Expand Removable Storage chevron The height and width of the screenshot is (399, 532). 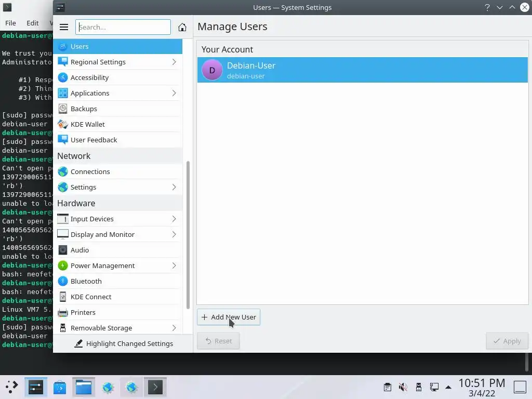click(x=174, y=328)
